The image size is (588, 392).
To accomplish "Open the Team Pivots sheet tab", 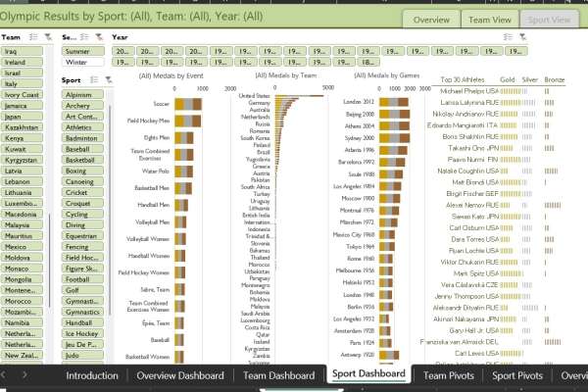I will (449, 375).
